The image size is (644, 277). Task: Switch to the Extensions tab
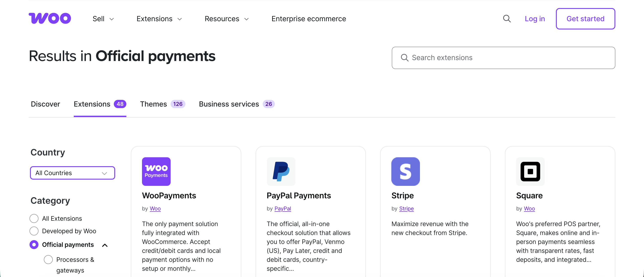100,104
